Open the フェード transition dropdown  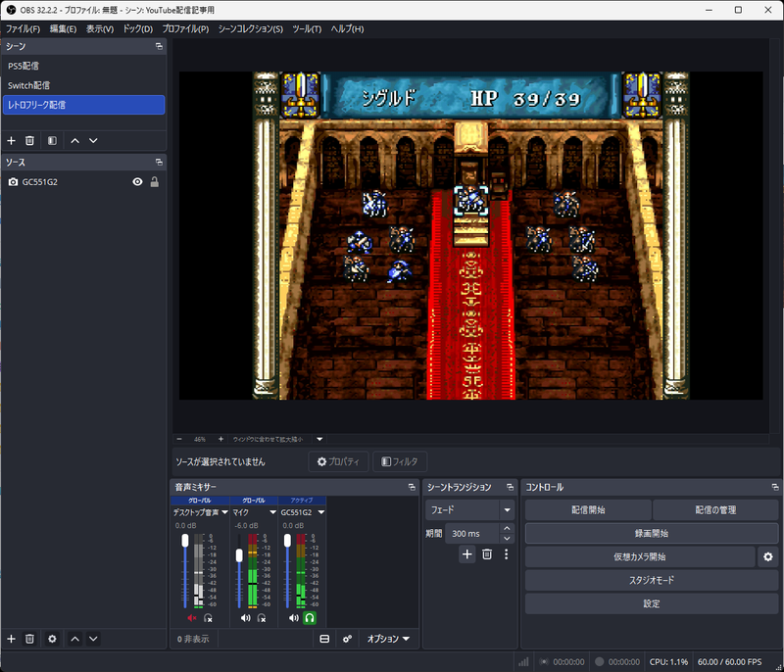coord(469,510)
